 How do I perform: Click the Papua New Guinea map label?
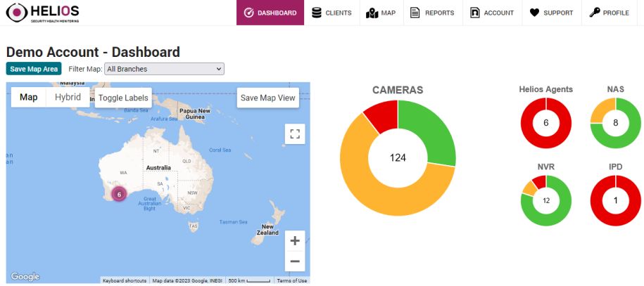195,114
